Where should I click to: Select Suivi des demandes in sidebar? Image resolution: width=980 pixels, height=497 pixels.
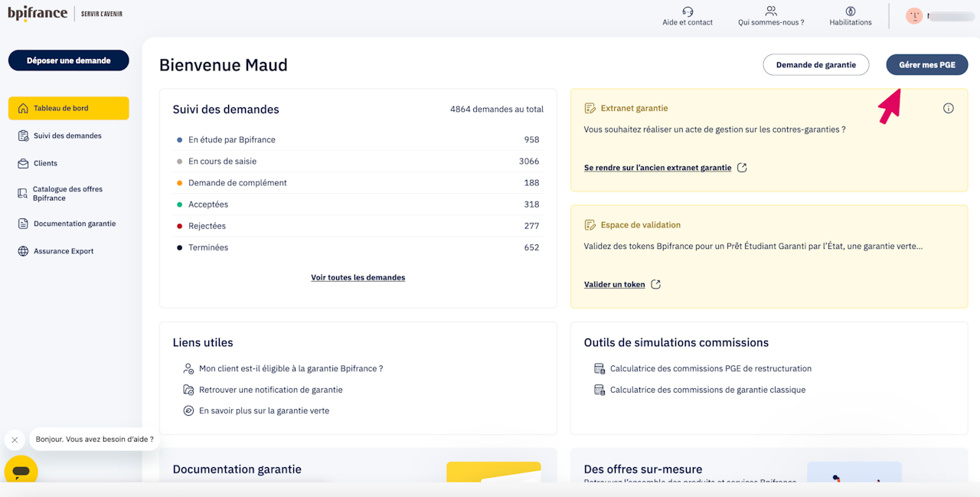[69, 136]
